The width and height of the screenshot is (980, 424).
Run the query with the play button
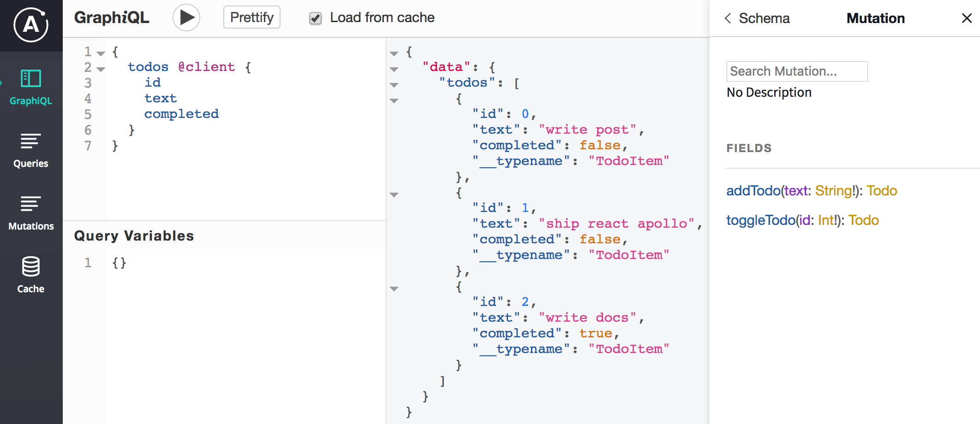coord(186,18)
